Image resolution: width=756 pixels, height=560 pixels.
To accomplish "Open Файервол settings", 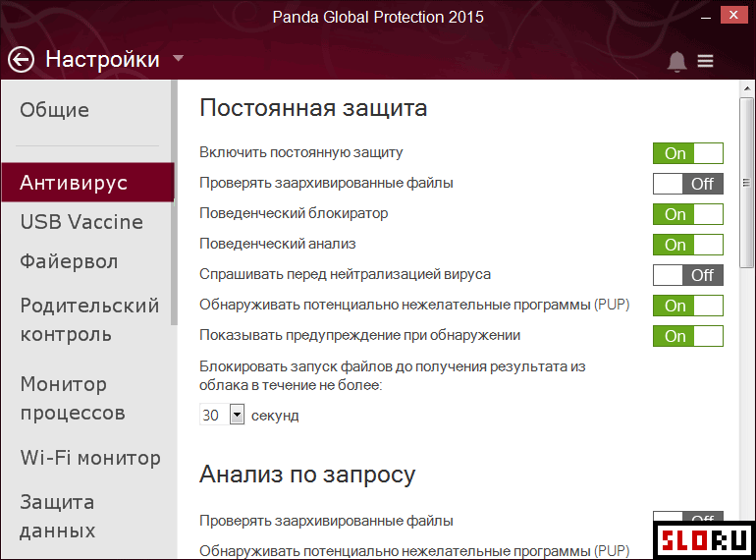I will click(x=69, y=262).
